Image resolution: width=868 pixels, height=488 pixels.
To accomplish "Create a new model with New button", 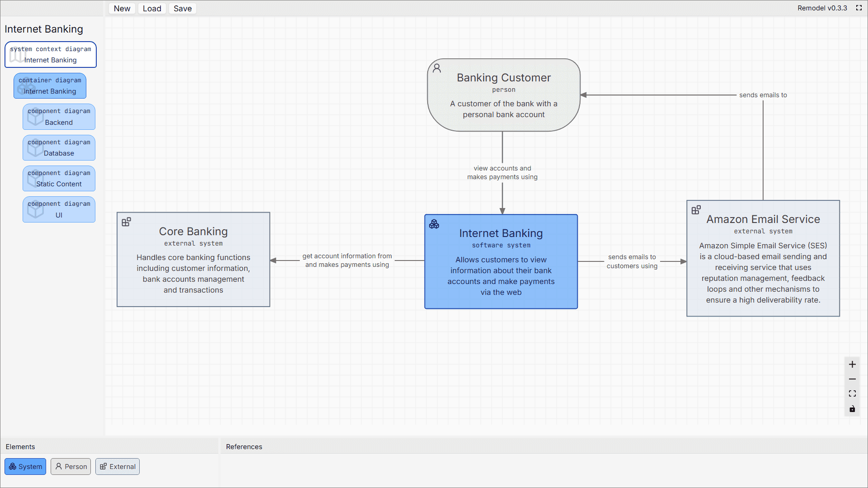I will (122, 9).
